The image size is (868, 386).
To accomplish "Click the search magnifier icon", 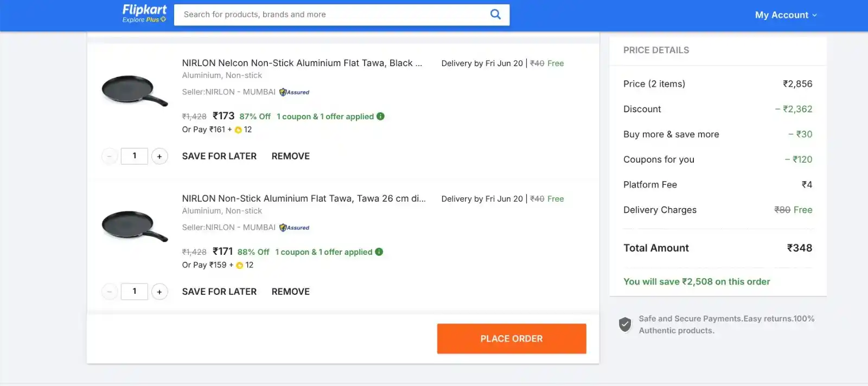I will pyautogui.click(x=495, y=15).
